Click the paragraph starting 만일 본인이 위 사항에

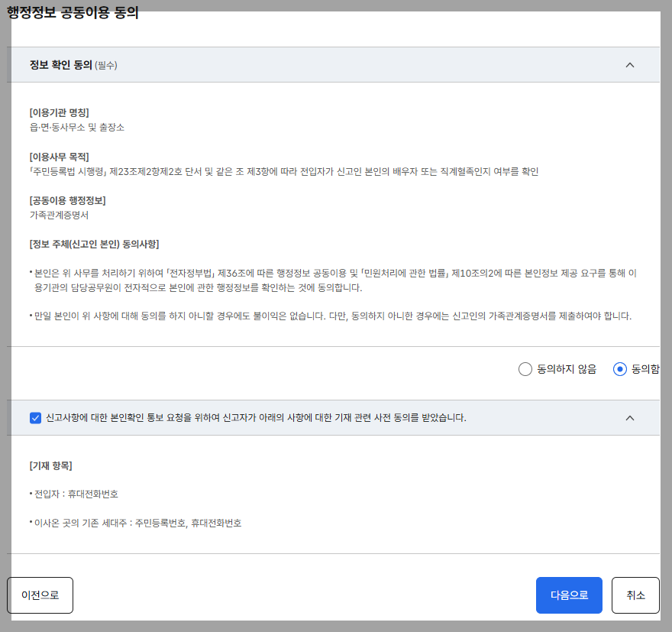331,316
